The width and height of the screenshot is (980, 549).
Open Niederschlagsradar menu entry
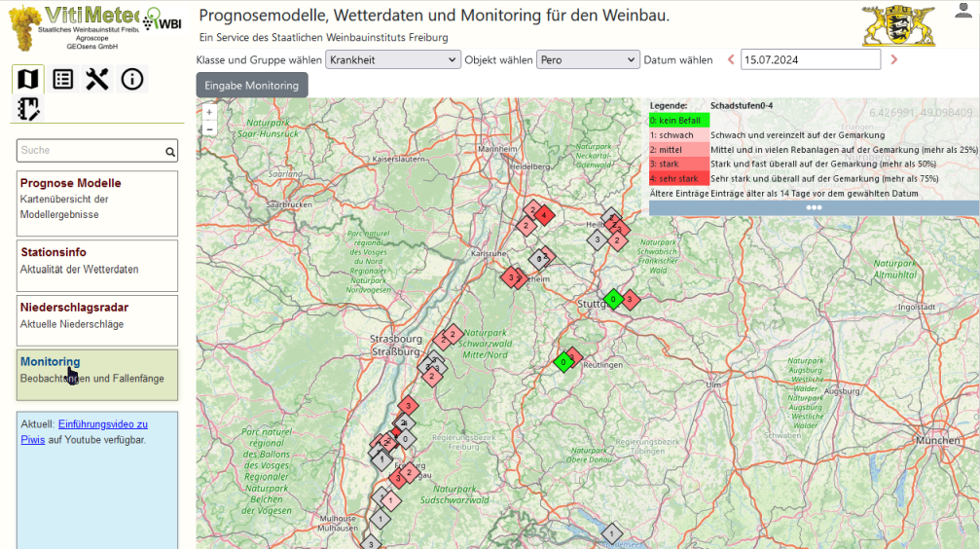coord(97,320)
